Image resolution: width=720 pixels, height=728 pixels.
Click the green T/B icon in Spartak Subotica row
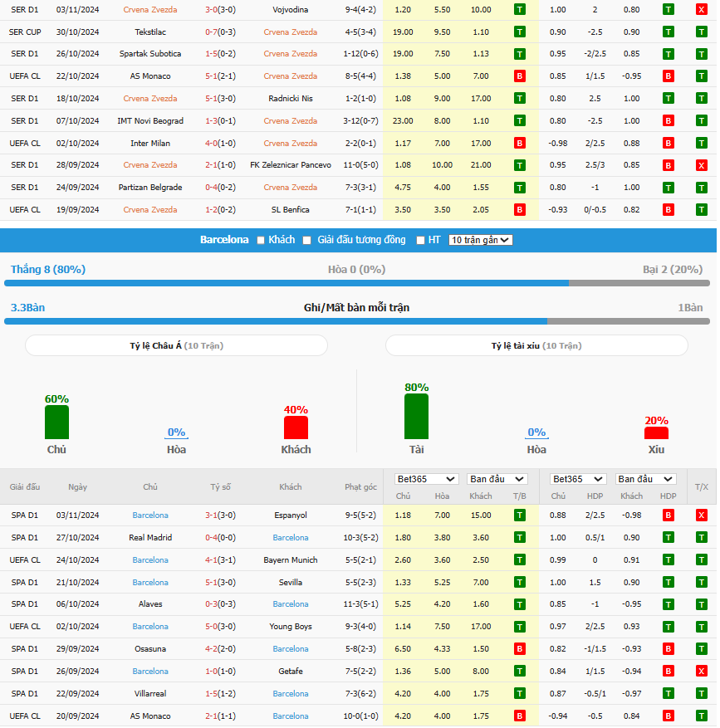(x=519, y=54)
